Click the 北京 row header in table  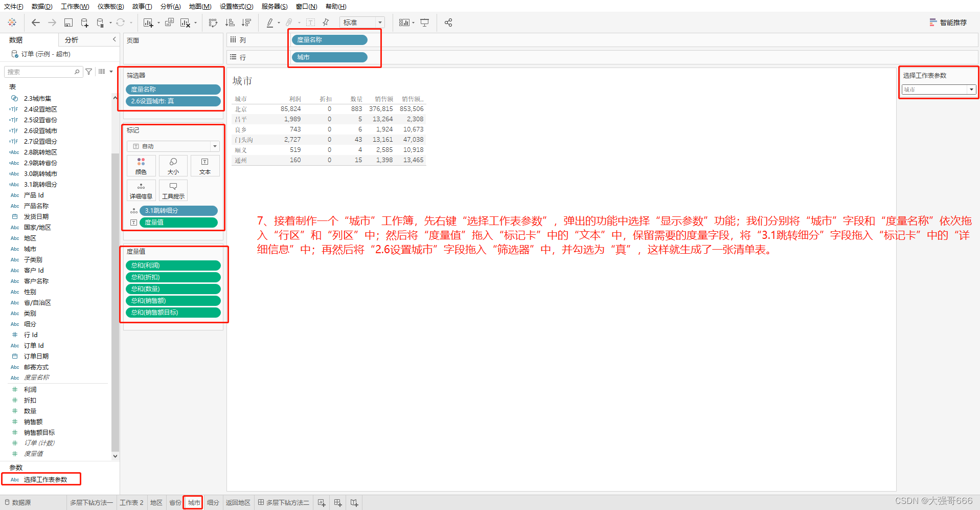241,109
